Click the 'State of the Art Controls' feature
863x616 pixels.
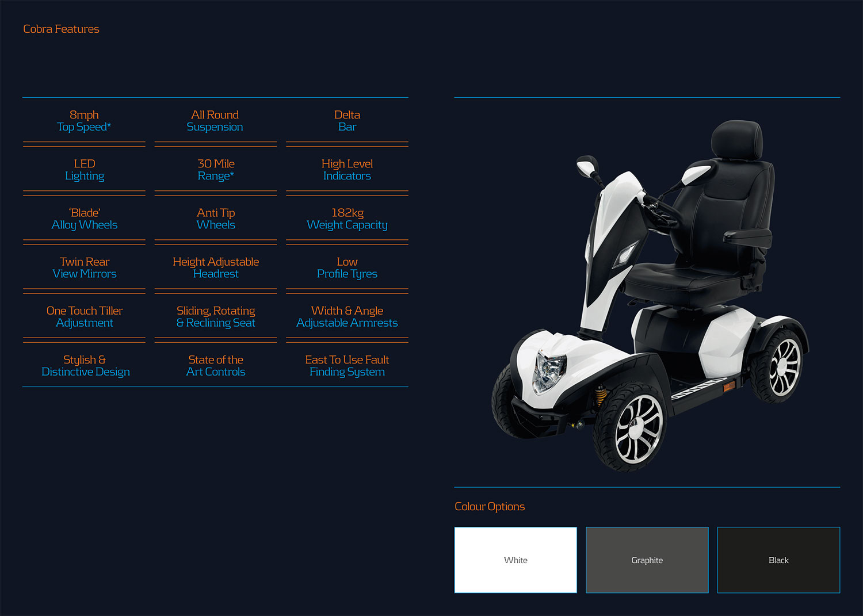click(216, 365)
